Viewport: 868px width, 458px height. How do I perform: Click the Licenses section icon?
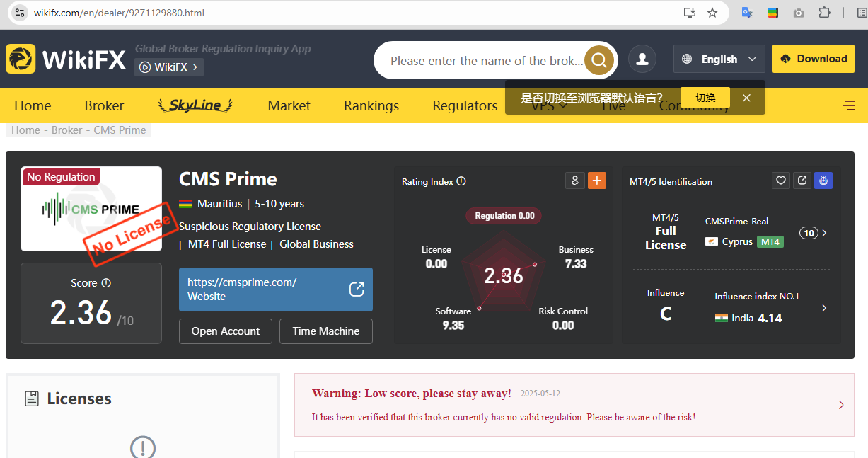(x=32, y=399)
